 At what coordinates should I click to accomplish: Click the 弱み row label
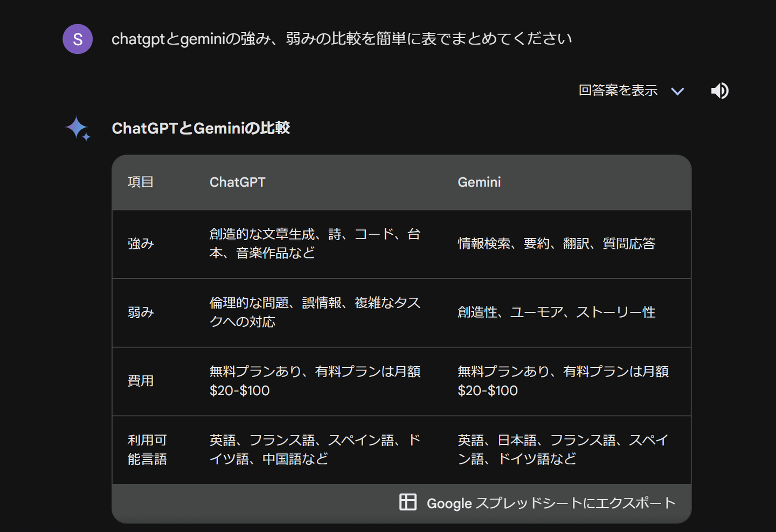pyautogui.click(x=141, y=312)
